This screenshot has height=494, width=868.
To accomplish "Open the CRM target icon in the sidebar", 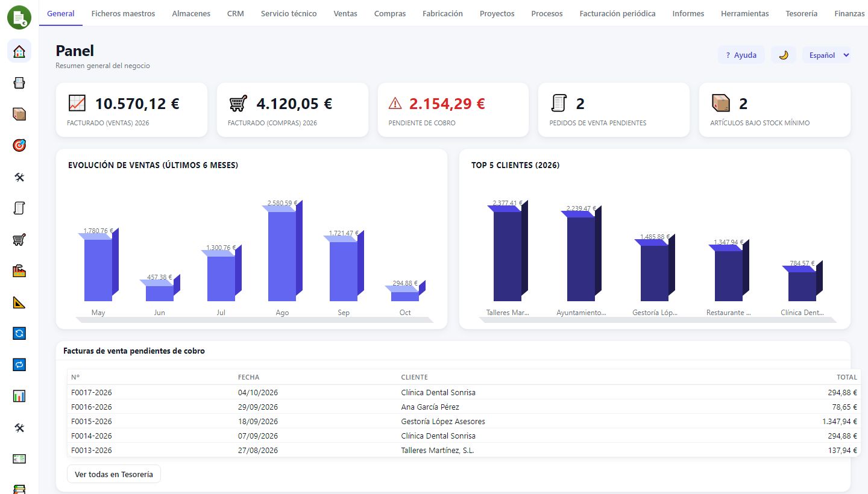I will click(x=19, y=145).
